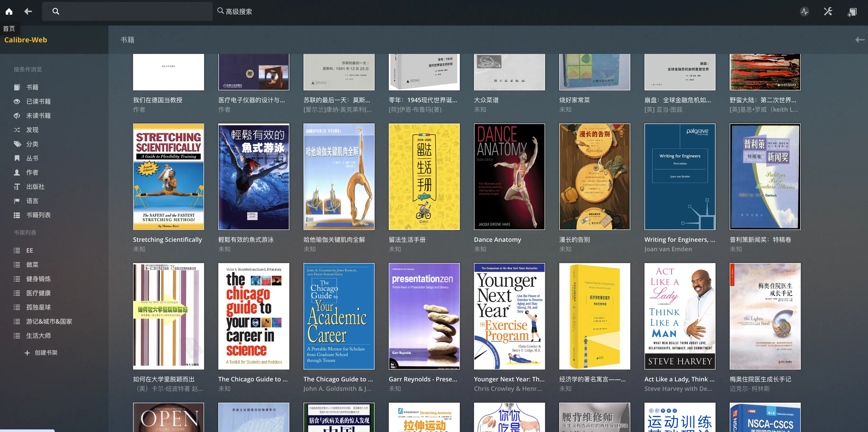The image size is (868, 432).
Task: Click the back arrow icon
Action: point(28,11)
